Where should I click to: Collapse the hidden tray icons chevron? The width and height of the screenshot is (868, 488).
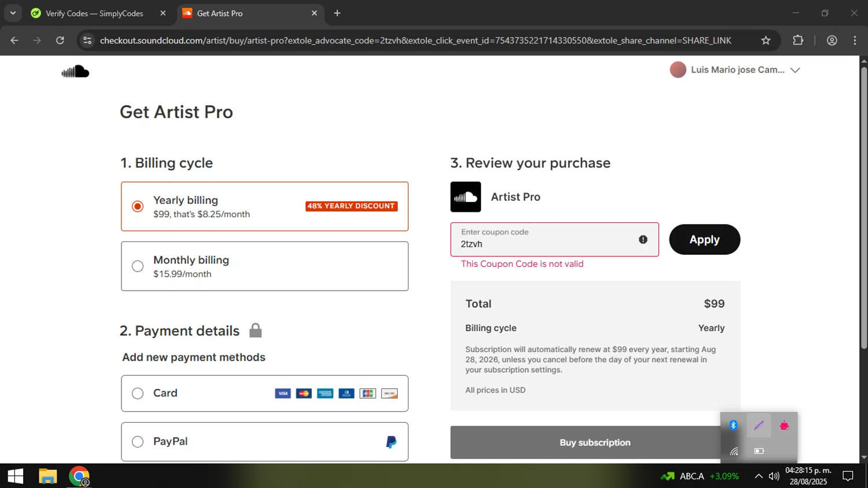tap(758, 476)
